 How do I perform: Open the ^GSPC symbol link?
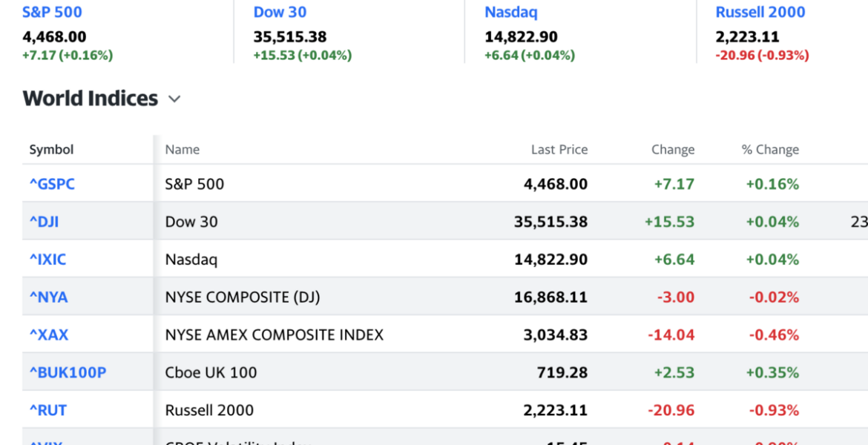(x=52, y=184)
